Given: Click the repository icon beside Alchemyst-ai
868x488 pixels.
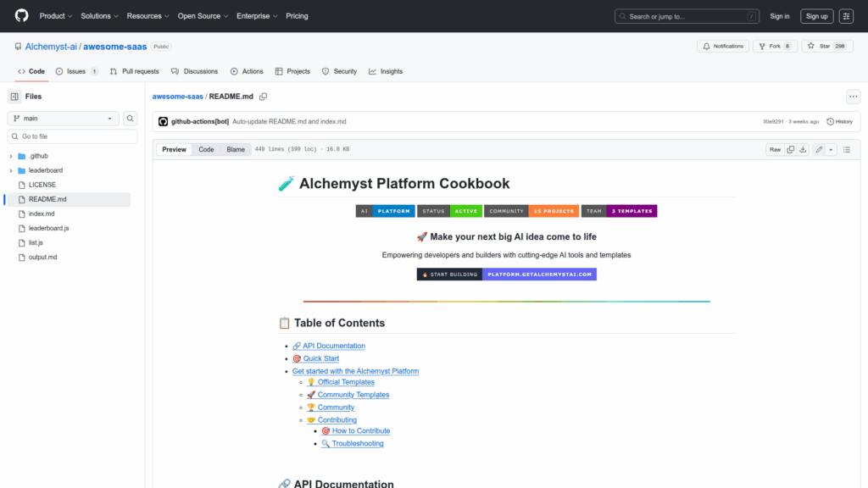Looking at the screenshot, I should [x=19, y=47].
